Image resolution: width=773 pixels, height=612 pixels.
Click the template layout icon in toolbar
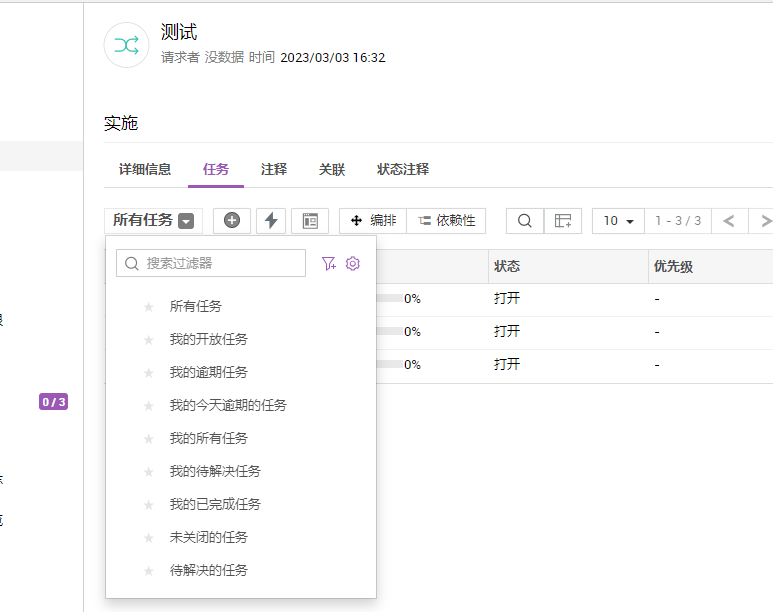click(310, 221)
